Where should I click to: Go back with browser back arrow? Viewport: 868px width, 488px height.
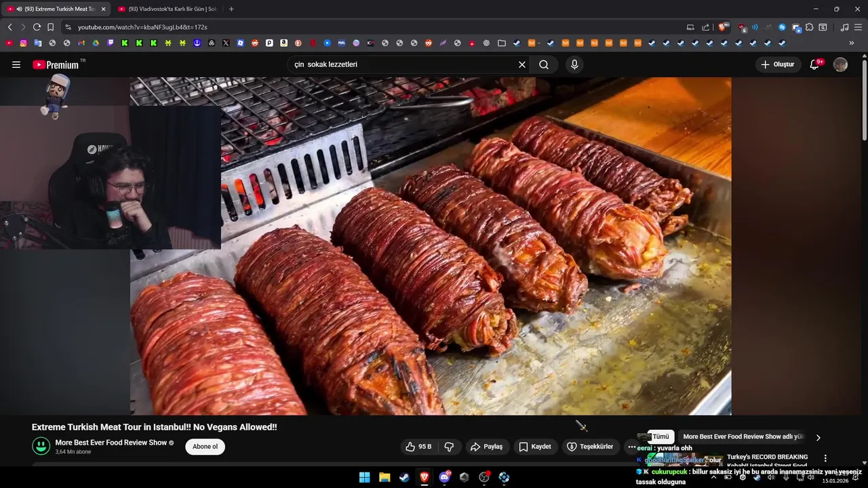9,27
